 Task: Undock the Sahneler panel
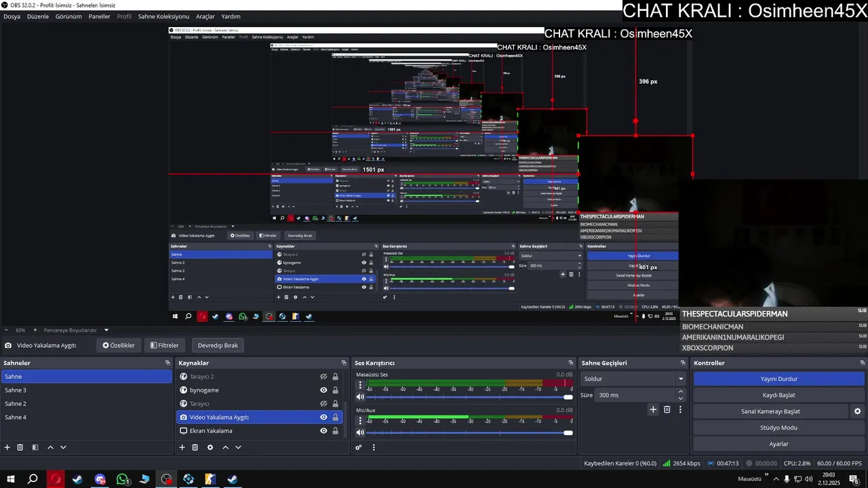click(x=167, y=363)
